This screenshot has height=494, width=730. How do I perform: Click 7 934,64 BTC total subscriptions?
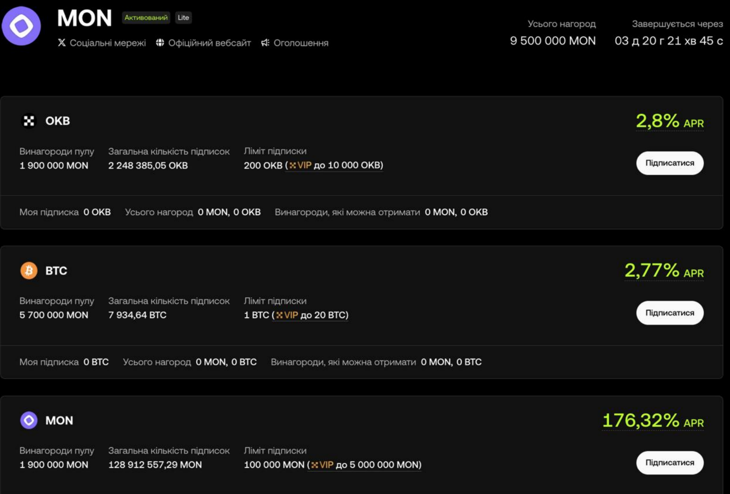tap(137, 315)
